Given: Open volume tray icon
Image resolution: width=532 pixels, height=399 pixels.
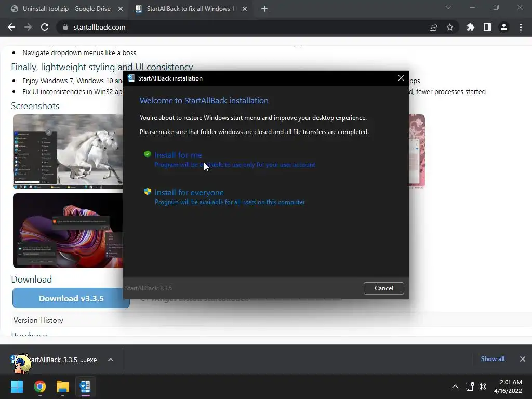Looking at the screenshot, I should coord(482,387).
